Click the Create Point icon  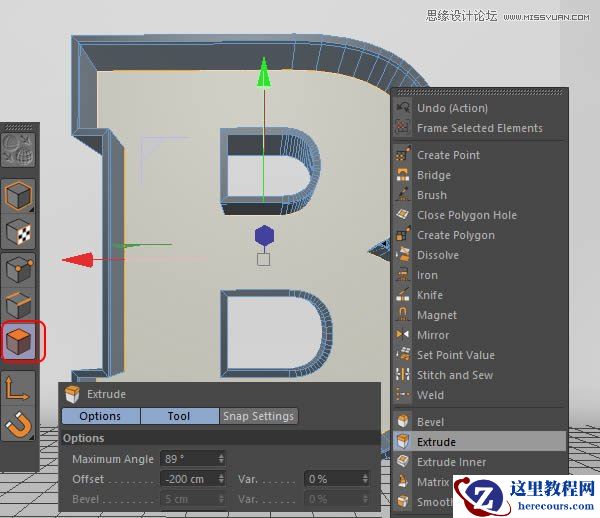[403, 155]
